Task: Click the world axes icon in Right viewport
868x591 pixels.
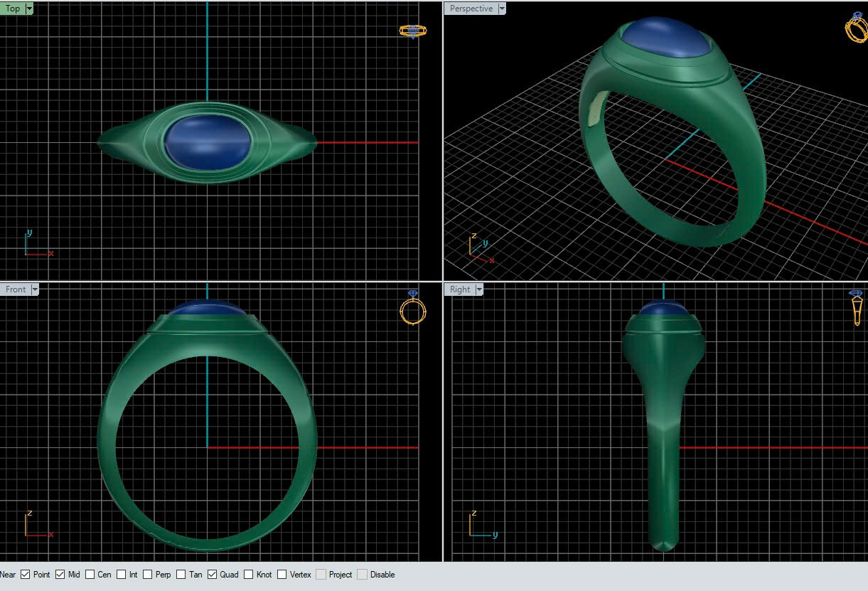Action: [x=481, y=526]
